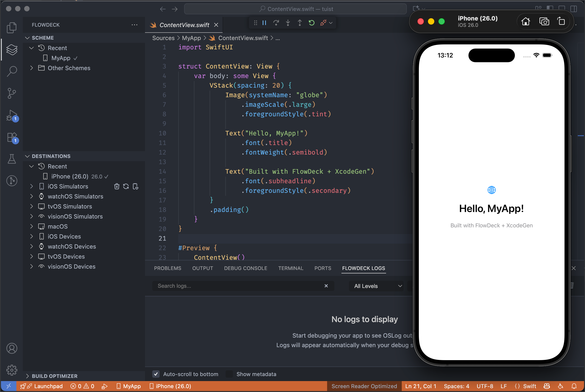Rotate the simulator device
The image size is (585, 392).
click(561, 21)
